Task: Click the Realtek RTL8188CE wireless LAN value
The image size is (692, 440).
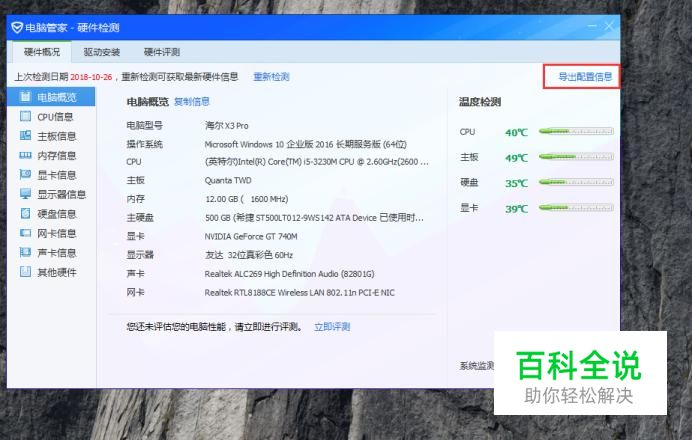Action: pos(299,293)
